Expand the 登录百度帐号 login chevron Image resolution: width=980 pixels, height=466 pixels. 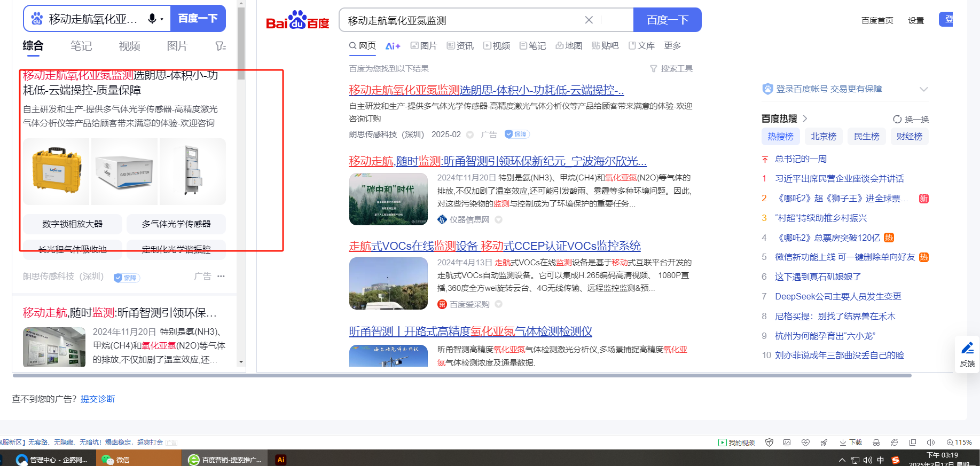point(923,89)
